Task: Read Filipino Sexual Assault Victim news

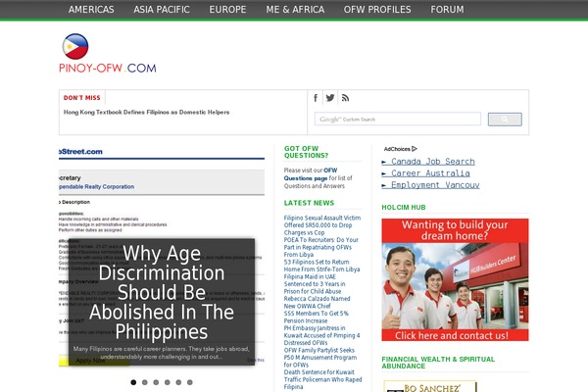Action: coord(322,225)
